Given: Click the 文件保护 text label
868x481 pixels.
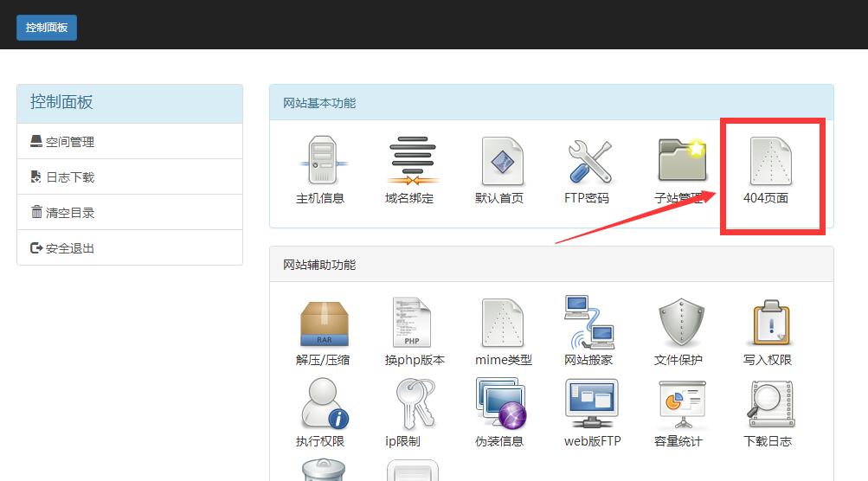Looking at the screenshot, I should [x=678, y=360].
